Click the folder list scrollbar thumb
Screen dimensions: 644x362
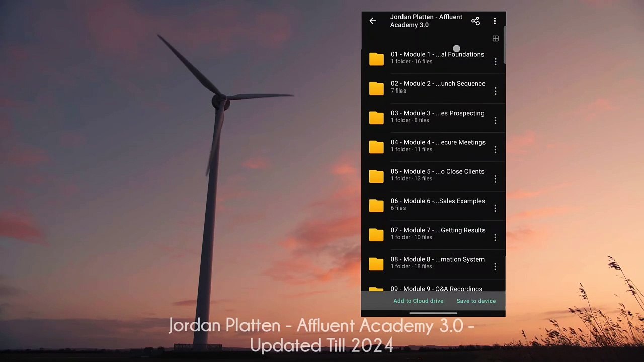[x=504, y=44]
